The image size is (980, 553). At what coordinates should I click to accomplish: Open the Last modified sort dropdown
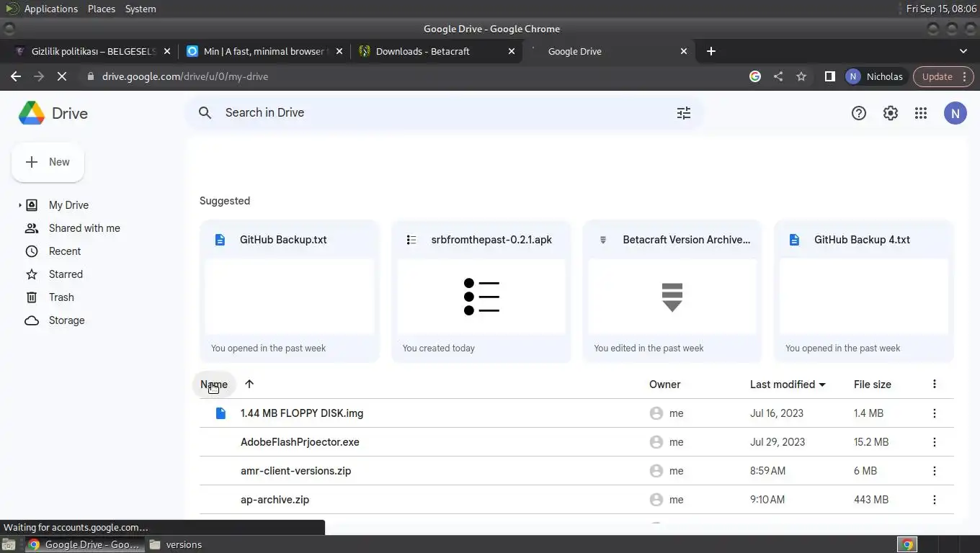point(788,385)
